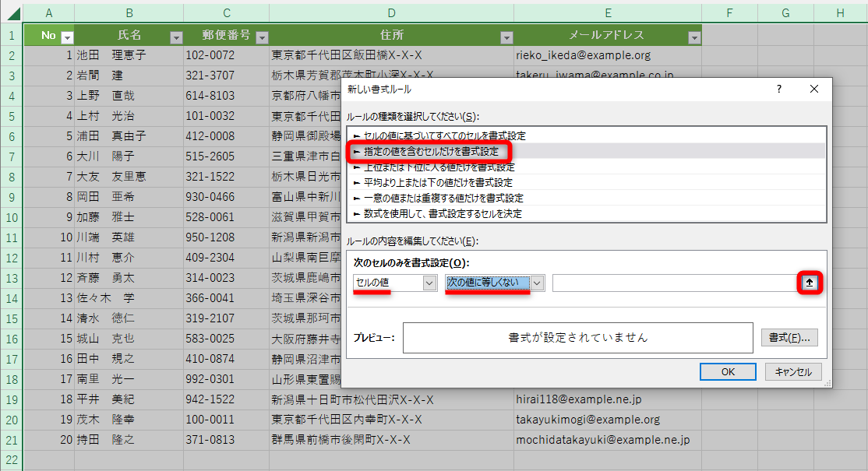Click the help question mark icon in the dialog

[778, 89]
